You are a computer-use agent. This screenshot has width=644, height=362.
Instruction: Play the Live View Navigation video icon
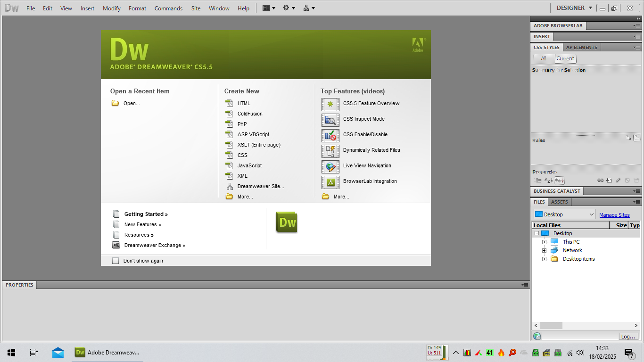330,166
